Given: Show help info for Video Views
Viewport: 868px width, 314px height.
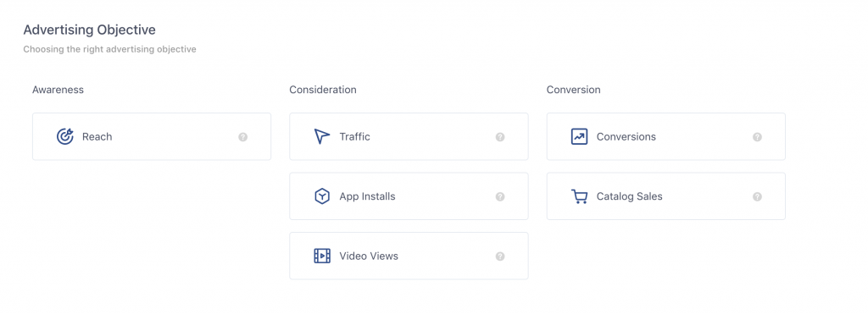Looking at the screenshot, I should [x=500, y=256].
